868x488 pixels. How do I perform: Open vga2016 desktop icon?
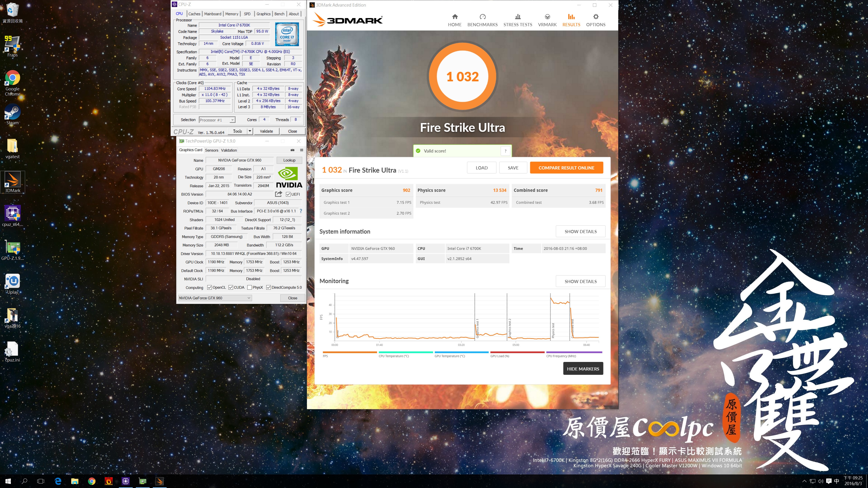(x=12, y=318)
